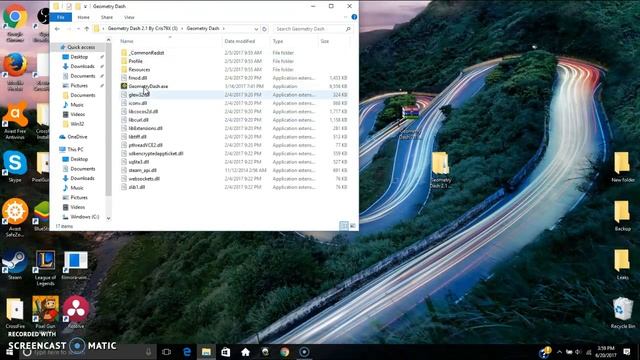Select glew32.dll file row
Screen dimensions: 640x360
234,95
